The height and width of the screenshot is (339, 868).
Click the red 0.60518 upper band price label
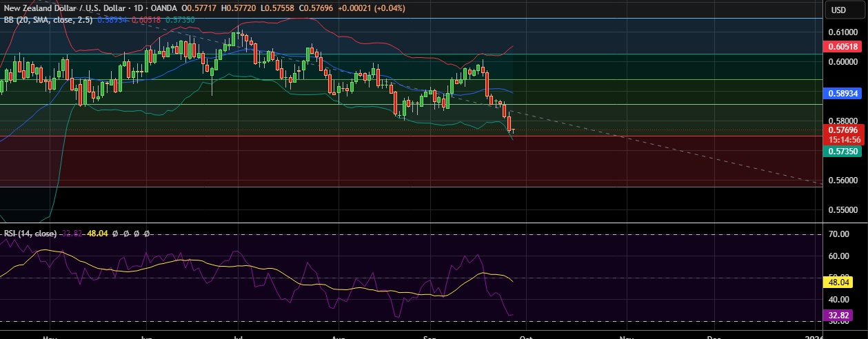(843, 47)
